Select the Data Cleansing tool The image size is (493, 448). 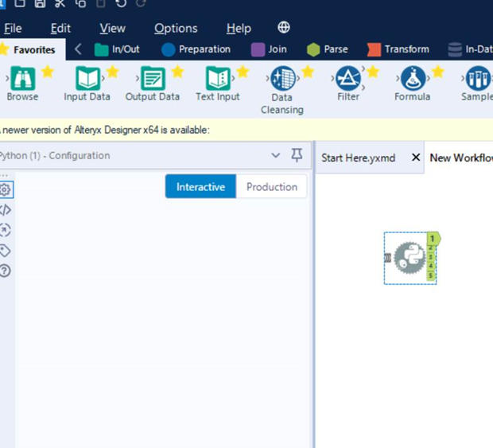coord(282,78)
